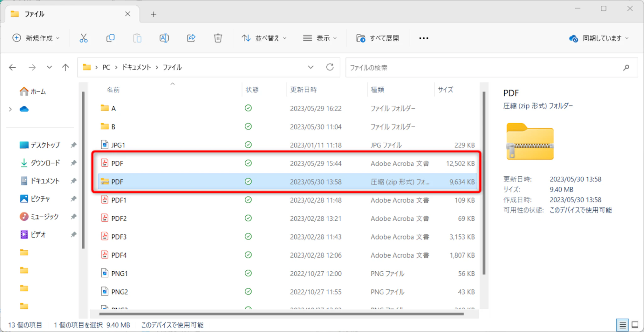Image resolution: width=644 pixels, height=332 pixels.
Task: Click the Copy icon in toolbar
Action: point(110,38)
